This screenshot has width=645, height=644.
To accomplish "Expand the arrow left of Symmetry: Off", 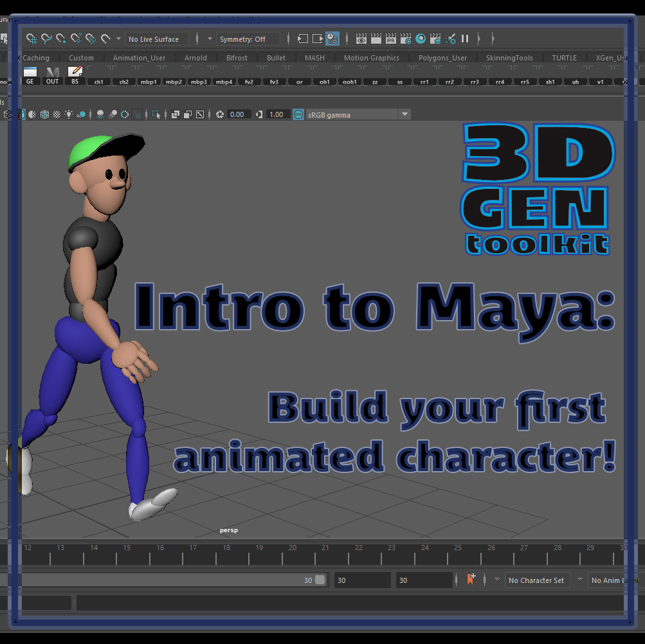I will coord(210,39).
